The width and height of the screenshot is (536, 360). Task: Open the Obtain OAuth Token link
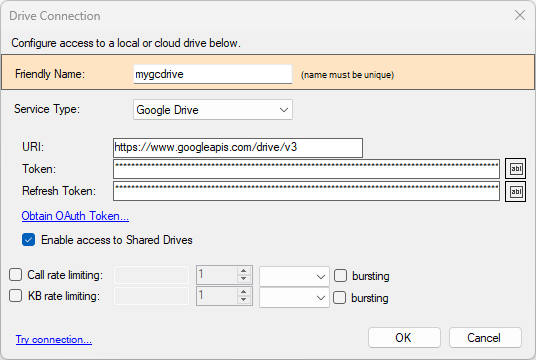pyautogui.click(x=75, y=216)
